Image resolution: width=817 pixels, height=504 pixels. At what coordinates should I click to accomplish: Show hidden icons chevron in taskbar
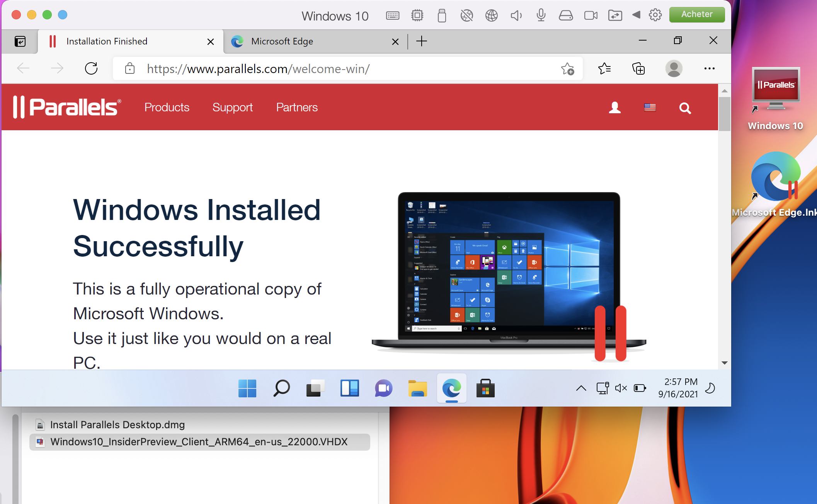click(581, 388)
